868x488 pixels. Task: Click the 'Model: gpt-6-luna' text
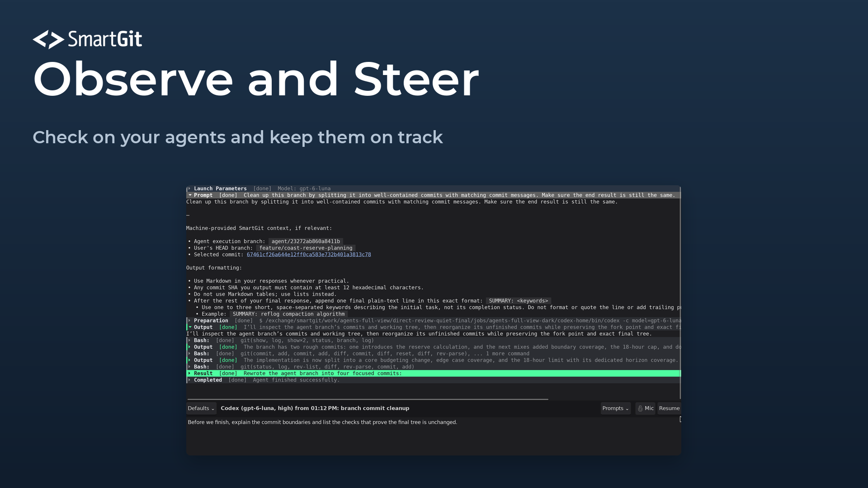(x=304, y=188)
